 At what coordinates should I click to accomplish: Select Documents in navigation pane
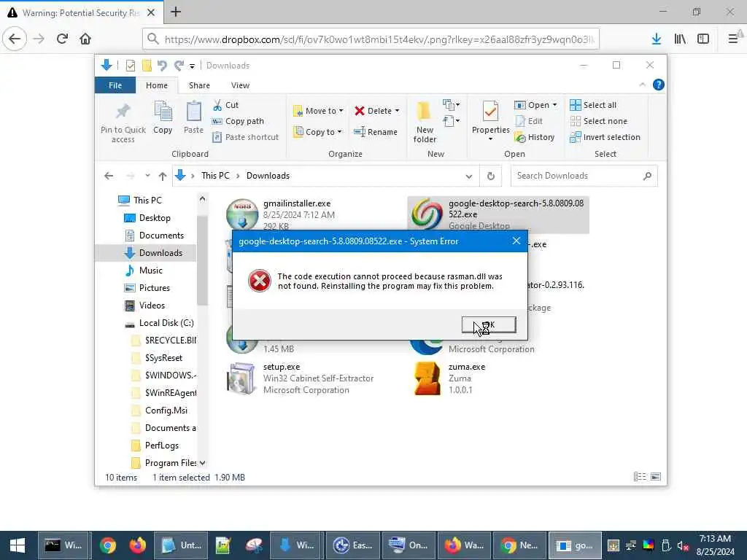pyautogui.click(x=161, y=236)
